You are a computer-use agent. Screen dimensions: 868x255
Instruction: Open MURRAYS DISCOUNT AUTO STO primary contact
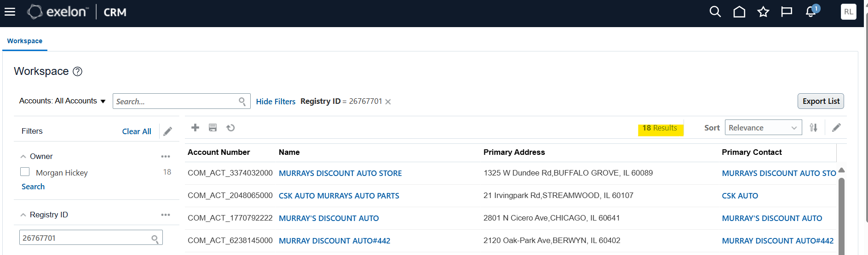coord(779,173)
